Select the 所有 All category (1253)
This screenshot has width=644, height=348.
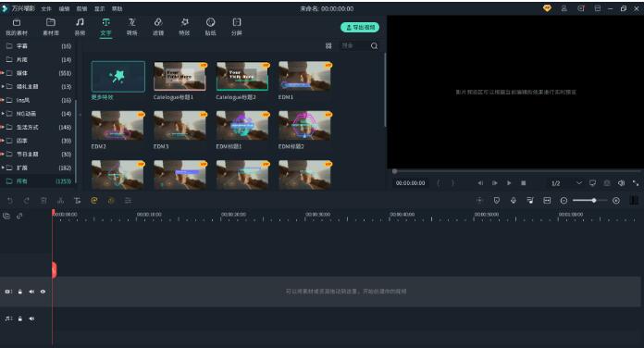(38, 181)
